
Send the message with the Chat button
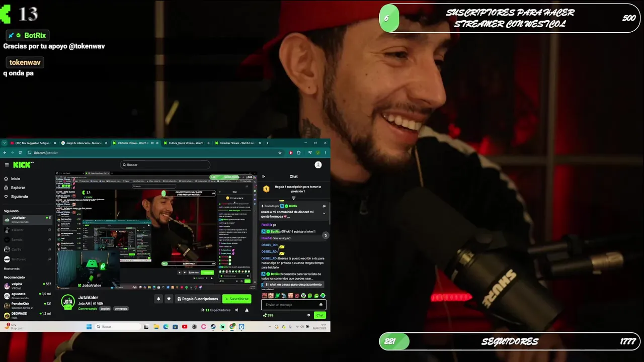click(x=320, y=315)
